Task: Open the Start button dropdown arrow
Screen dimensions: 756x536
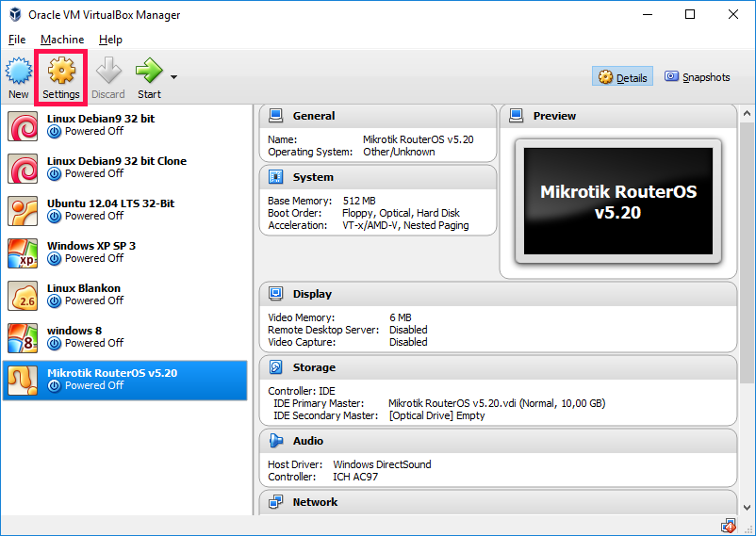Action: [x=174, y=76]
